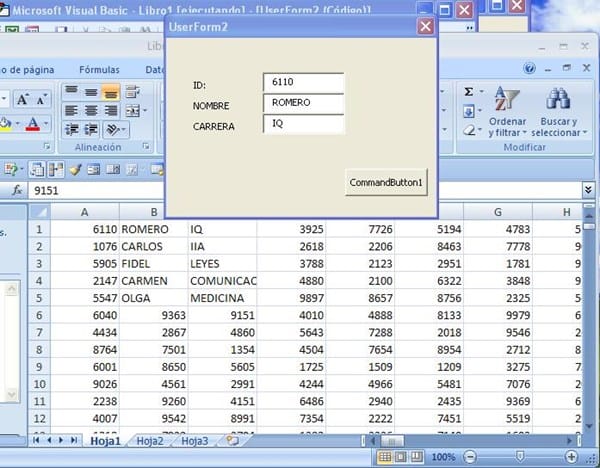Click the merge and center icon

pyautogui.click(x=133, y=111)
